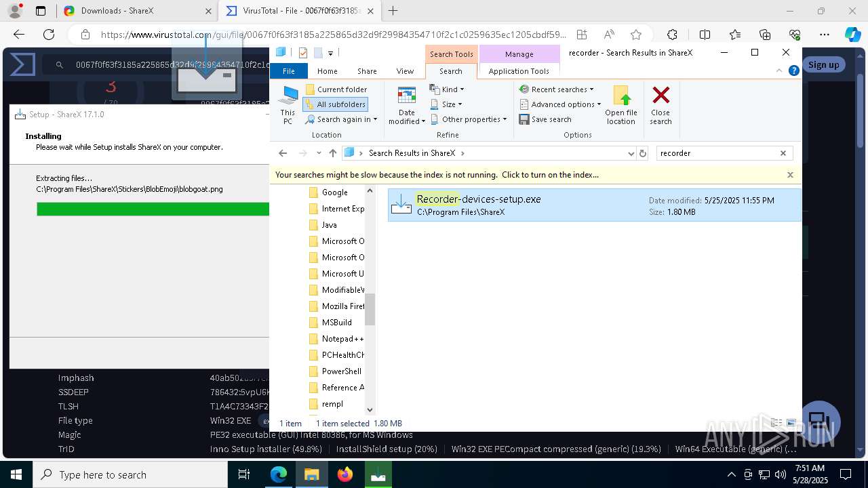Switch to the Share ribbon tab

(x=367, y=71)
